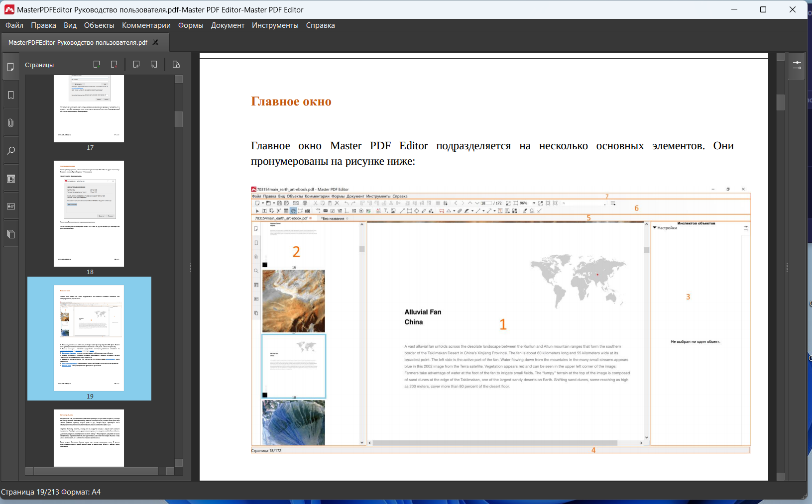
Task: Open the Bookmarks sidebar panel
Action: (x=10, y=95)
